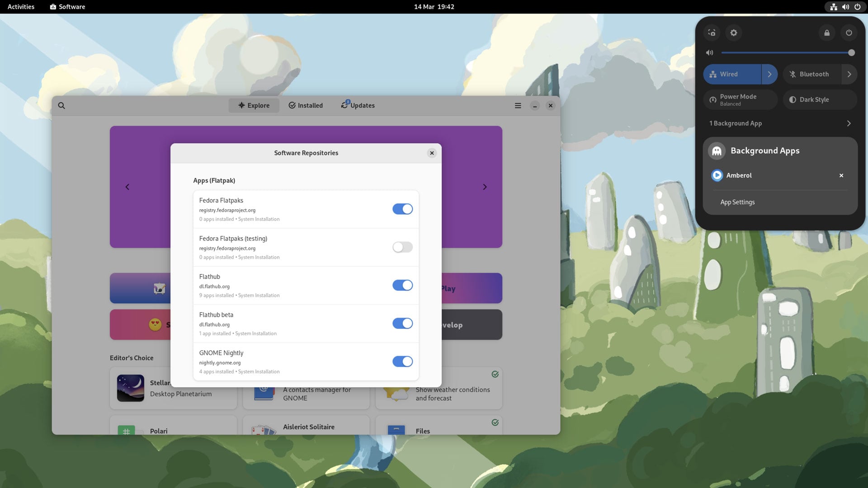Image resolution: width=868 pixels, height=488 pixels.
Task: Open the hamburger main menu in Software
Action: (518, 105)
